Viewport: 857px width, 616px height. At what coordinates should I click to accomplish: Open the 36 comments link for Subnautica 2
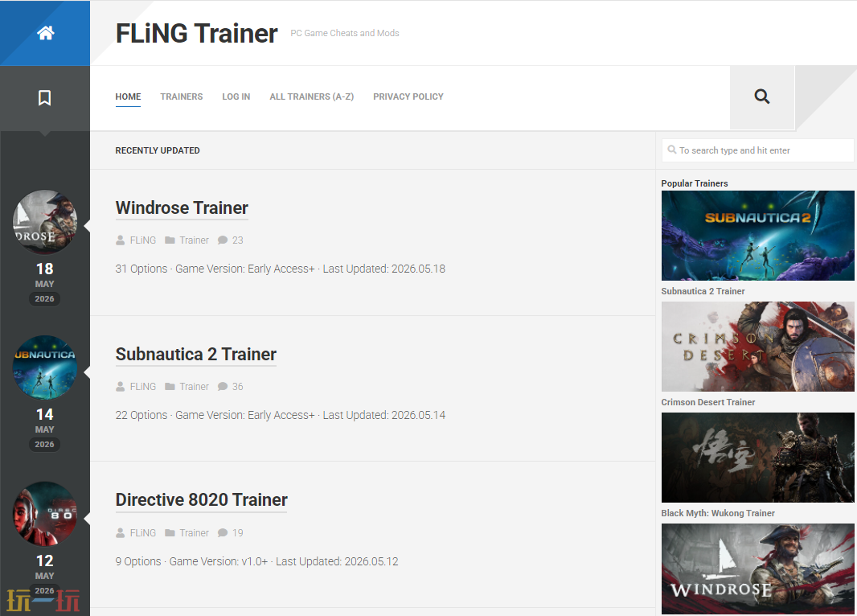pyautogui.click(x=238, y=387)
